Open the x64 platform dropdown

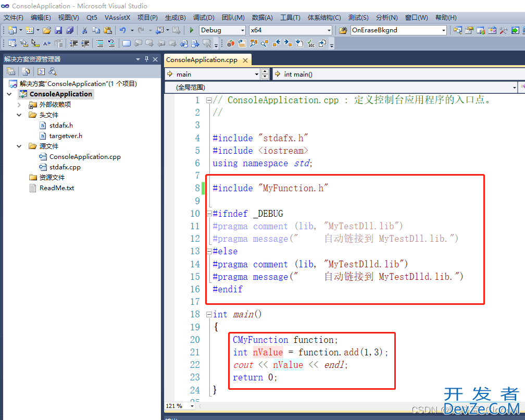click(329, 30)
